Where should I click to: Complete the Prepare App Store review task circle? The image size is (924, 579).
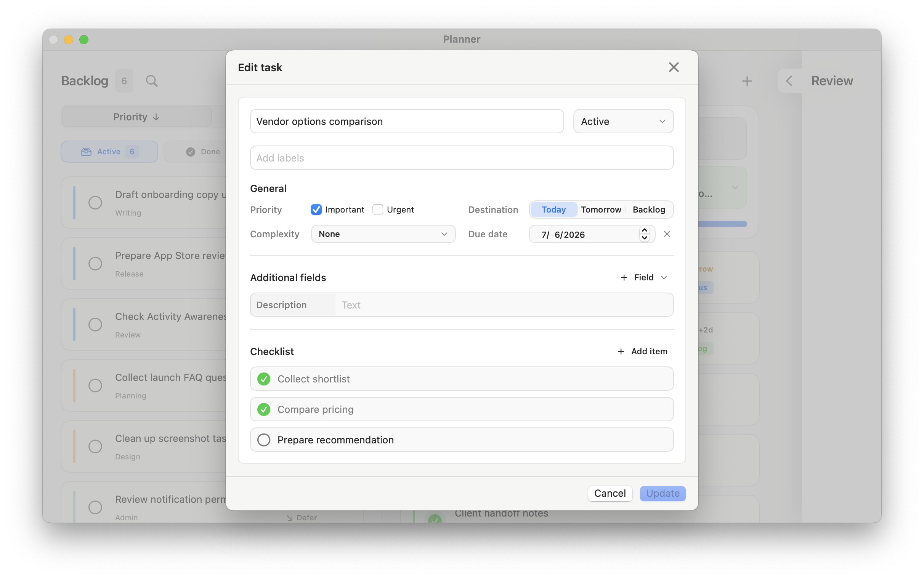pyautogui.click(x=95, y=264)
